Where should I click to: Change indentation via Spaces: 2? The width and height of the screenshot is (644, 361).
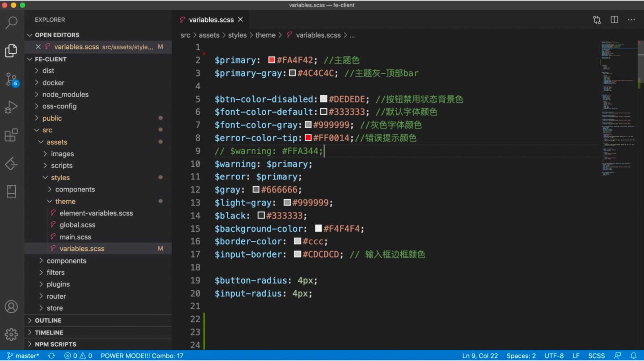pos(521,356)
